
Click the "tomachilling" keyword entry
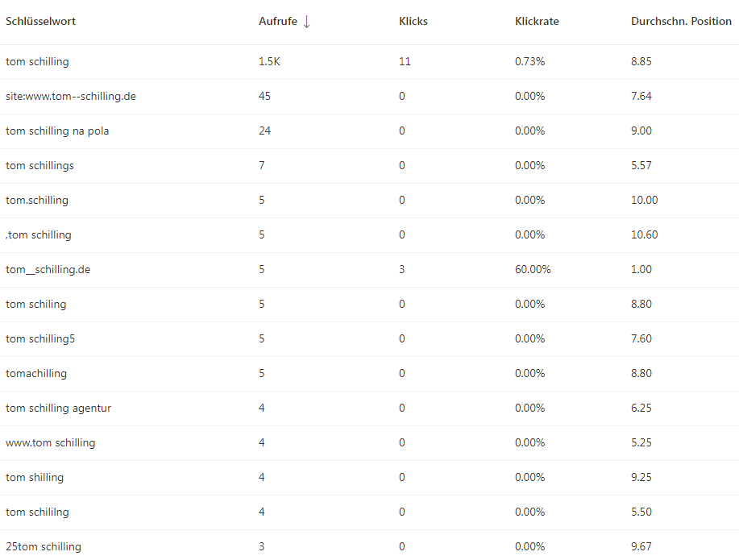click(36, 374)
